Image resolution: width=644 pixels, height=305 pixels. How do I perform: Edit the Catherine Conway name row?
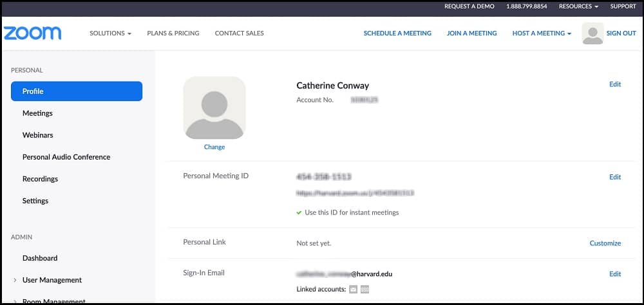(615, 84)
